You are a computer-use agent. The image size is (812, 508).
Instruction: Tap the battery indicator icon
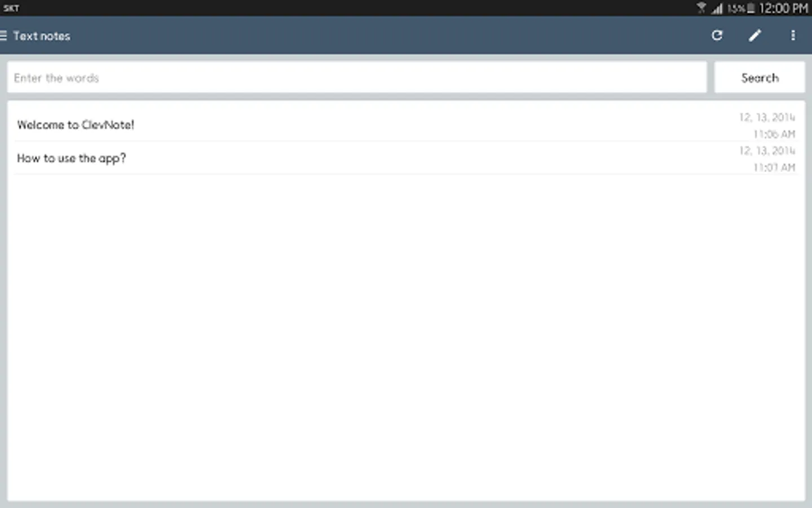coord(751,8)
